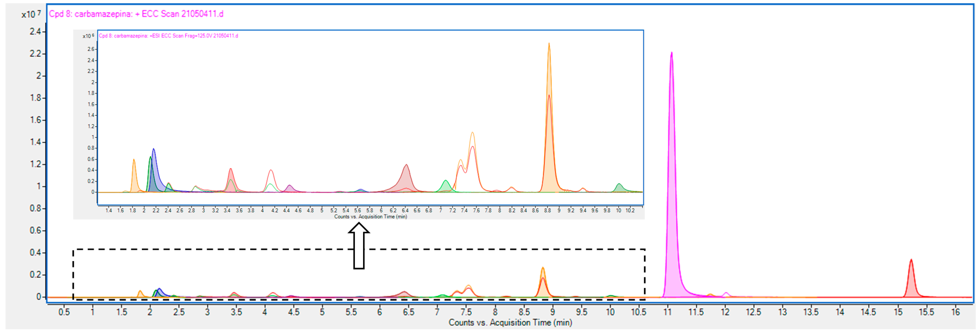Click the 'x10 7' scale label of main chart

pos(31,15)
